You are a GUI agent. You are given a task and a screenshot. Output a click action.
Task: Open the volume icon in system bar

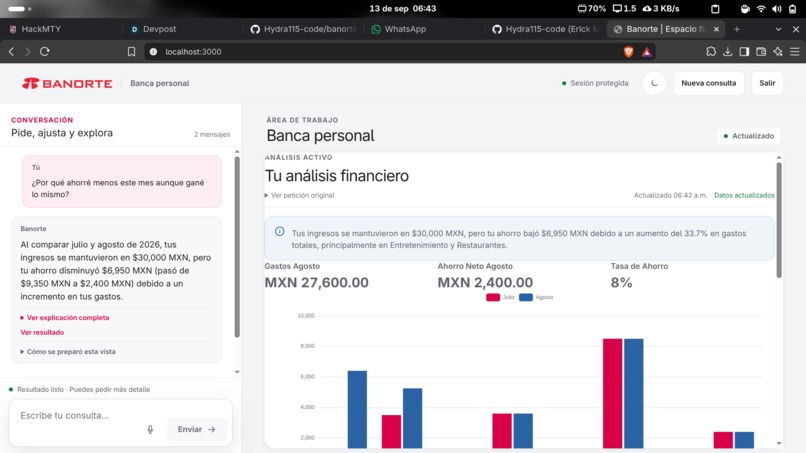point(777,9)
